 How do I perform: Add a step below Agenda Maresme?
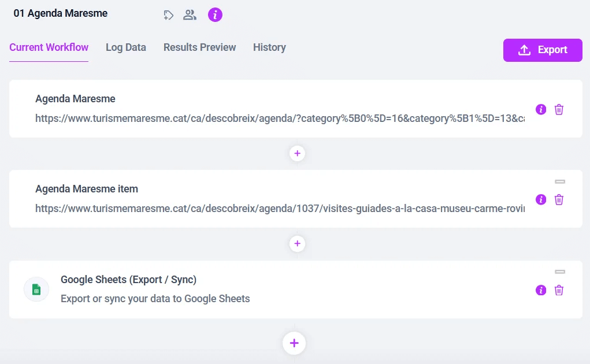click(x=297, y=153)
